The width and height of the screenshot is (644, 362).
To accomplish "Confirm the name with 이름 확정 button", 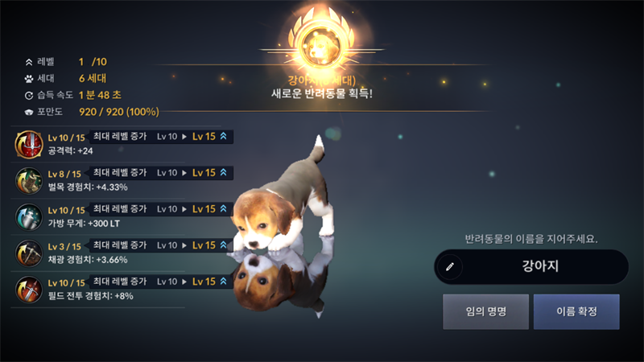I will [576, 311].
